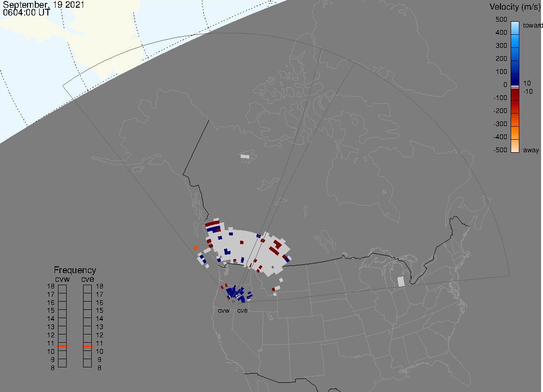Click the red frequency marker on the cve bar

tap(87, 346)
